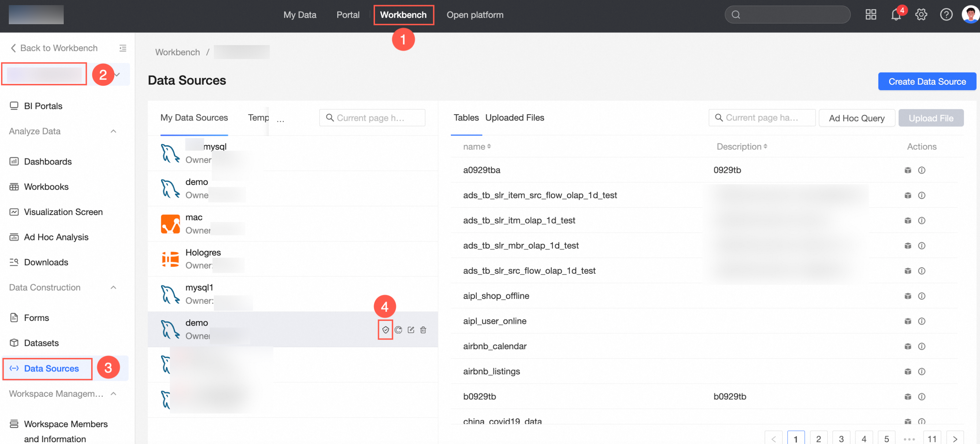Create dataset from airbnb_calendar table
Viewport: 980px width, 444px height.
tap(908, 346)
